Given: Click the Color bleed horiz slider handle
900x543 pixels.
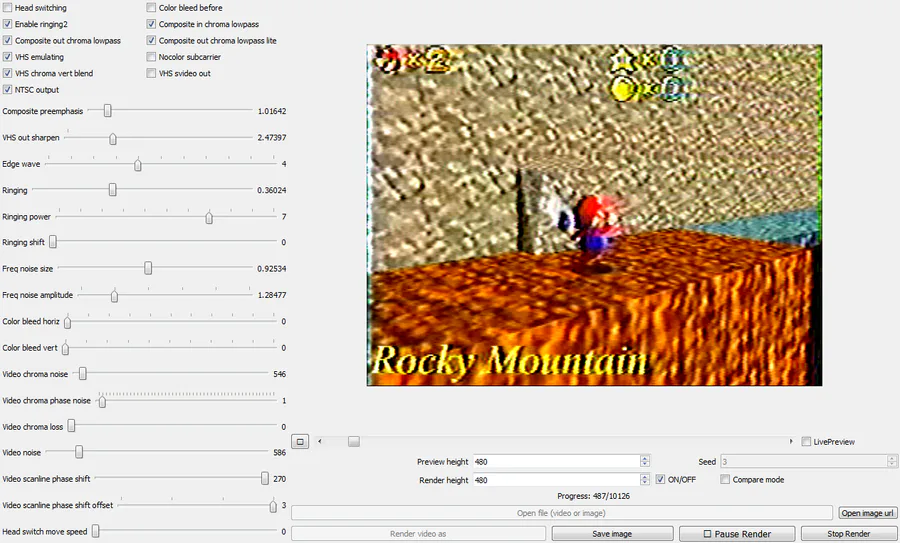Looking at the screenshot, I should tap(67, 322).
